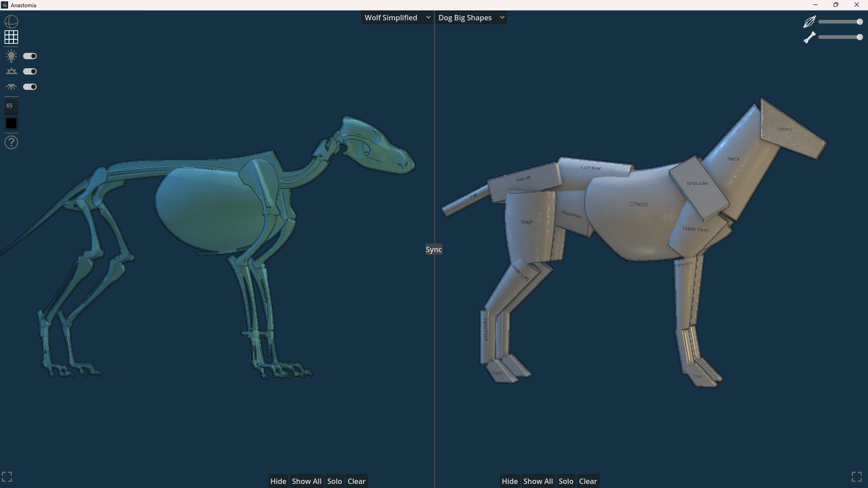Viewport: 868px width, 488px height.
Task: Click Clear in the right panel
Action: 588,481
